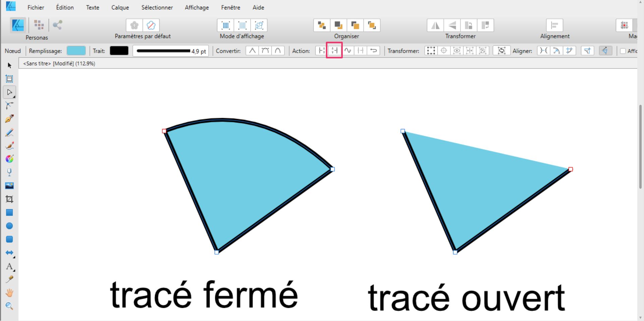The image size is (644, 321).
Task: Click Move Back One in Organiser
Action: 338,25
